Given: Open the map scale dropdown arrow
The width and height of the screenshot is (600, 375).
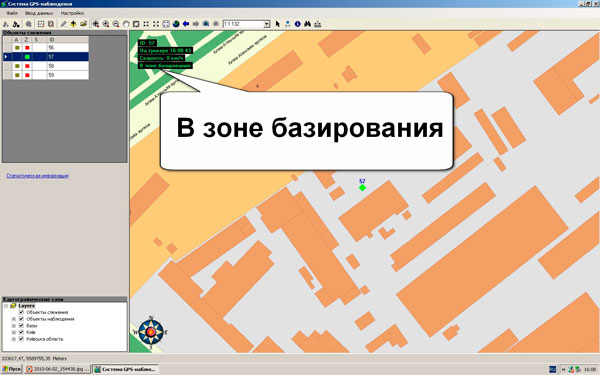Looking at the screenshot, I should (x=267, y=24).
